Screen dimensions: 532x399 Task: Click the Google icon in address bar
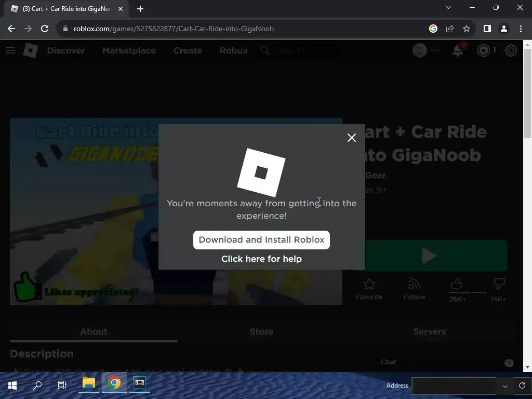(x=433, y=29)
